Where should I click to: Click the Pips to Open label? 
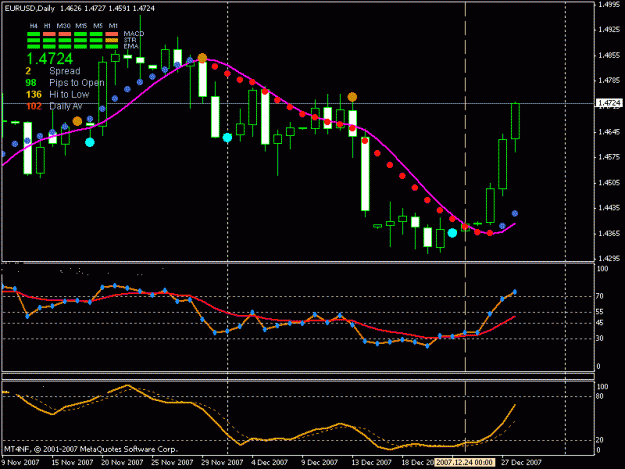[x=77, y=83]
